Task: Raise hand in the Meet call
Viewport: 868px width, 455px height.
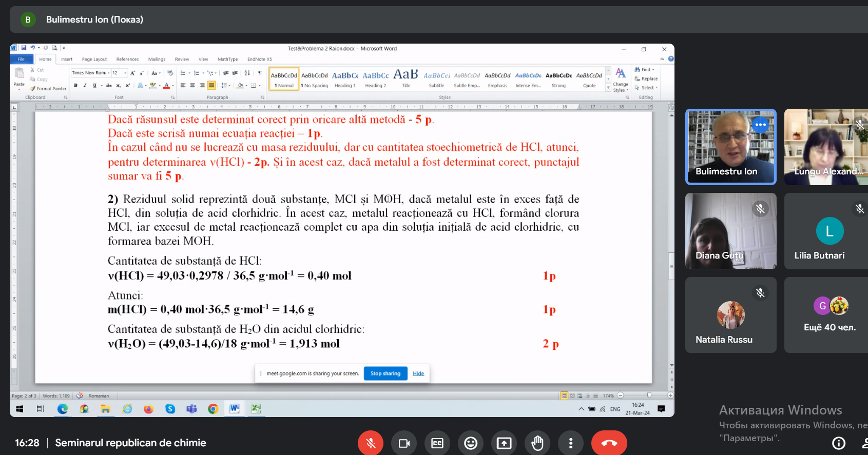Action: click(537, 443)
